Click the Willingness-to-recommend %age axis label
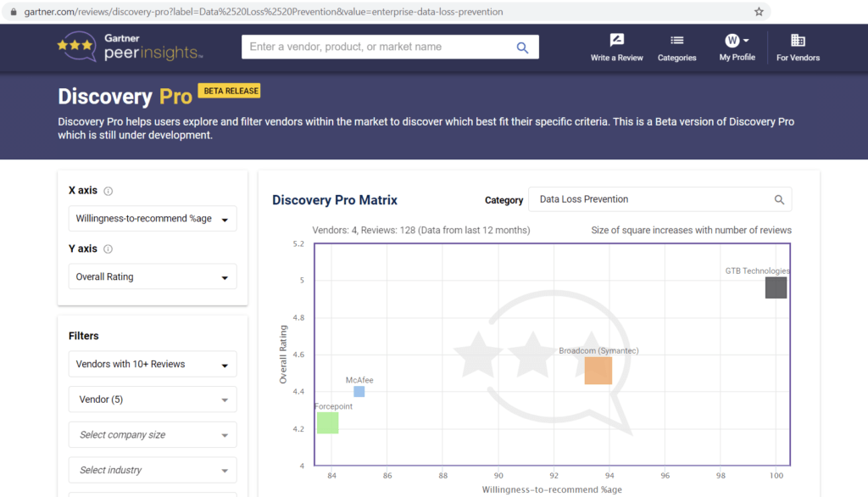Image resolution: width=868 pixels, height=497 pixels. [x=552, y=490]
